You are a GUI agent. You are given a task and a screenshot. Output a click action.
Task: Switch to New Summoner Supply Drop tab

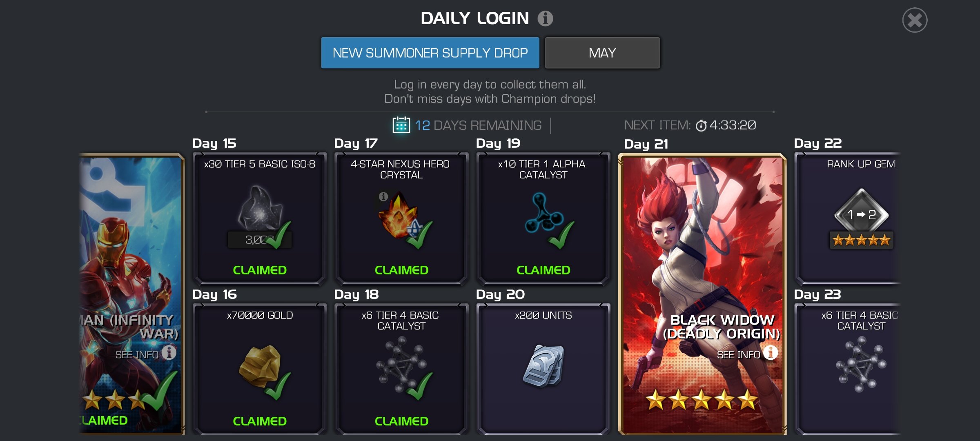430,53
